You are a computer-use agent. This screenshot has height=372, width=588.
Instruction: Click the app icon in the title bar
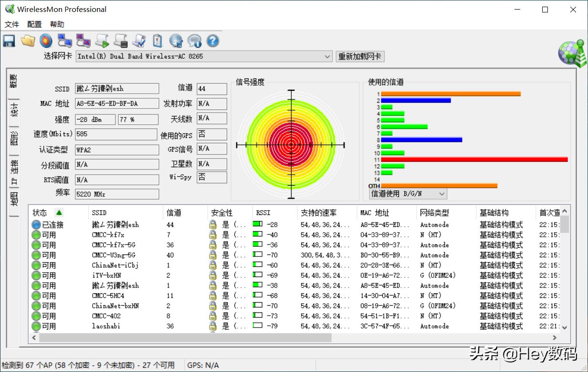[x=10, y=9]
